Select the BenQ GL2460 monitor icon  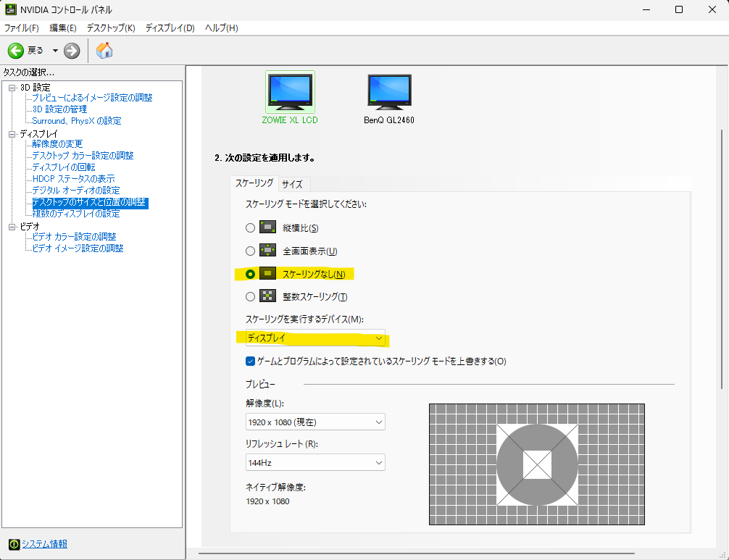click(389, 92)
